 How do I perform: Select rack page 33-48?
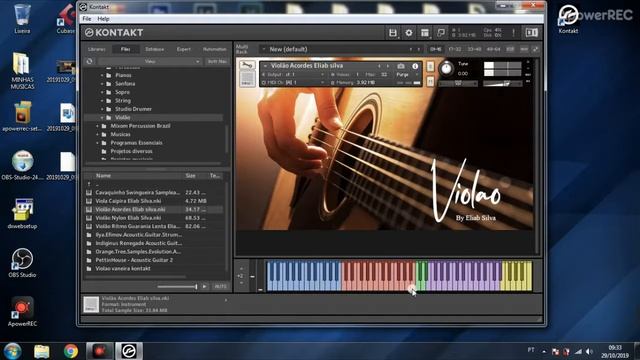point(474,49)
